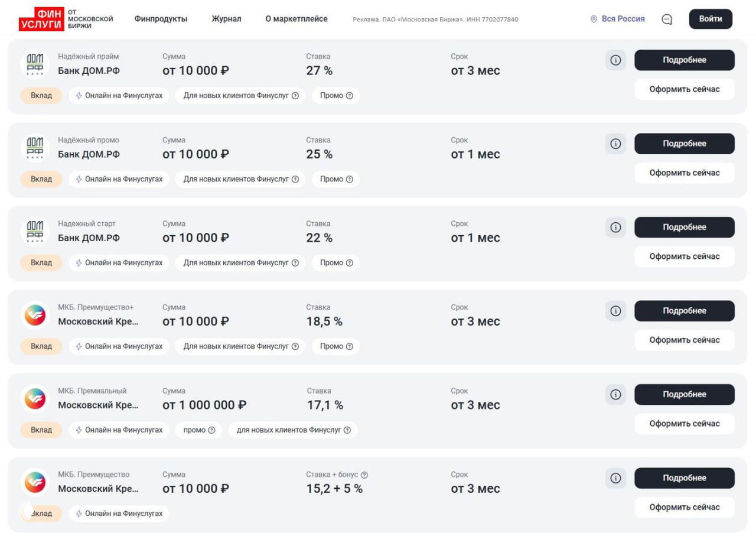Open О маркетплейсе menu item
The height and width of the screenshot is (536, 756).
pos(296,19)
